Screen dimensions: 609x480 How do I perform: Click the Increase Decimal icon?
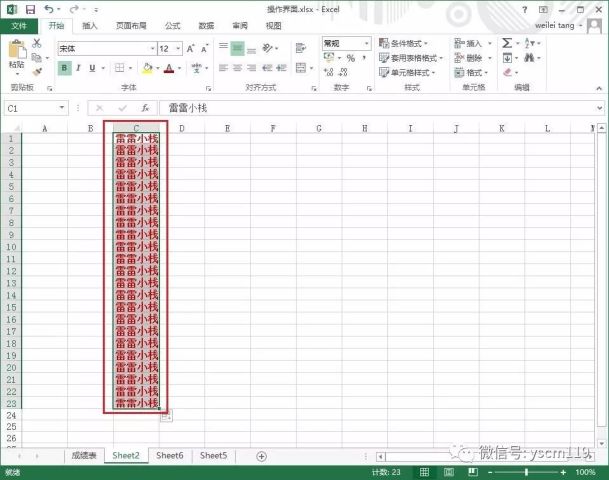click(x=329, y=72)
